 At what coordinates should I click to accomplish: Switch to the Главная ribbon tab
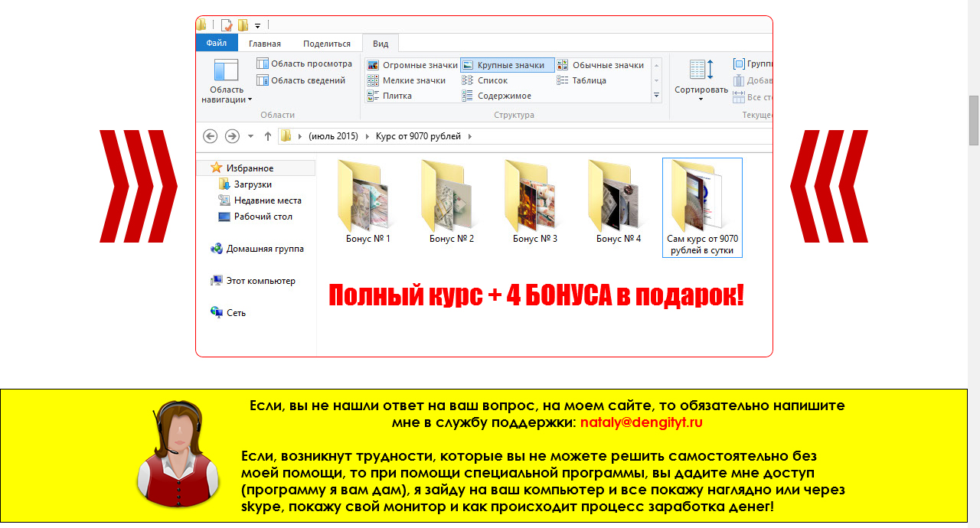tap(265, 43)
